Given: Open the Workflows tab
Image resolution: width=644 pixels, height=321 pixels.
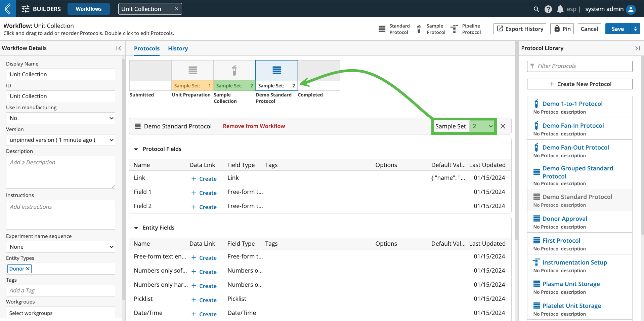Looking at the screenshot, I should pos(89,9).
